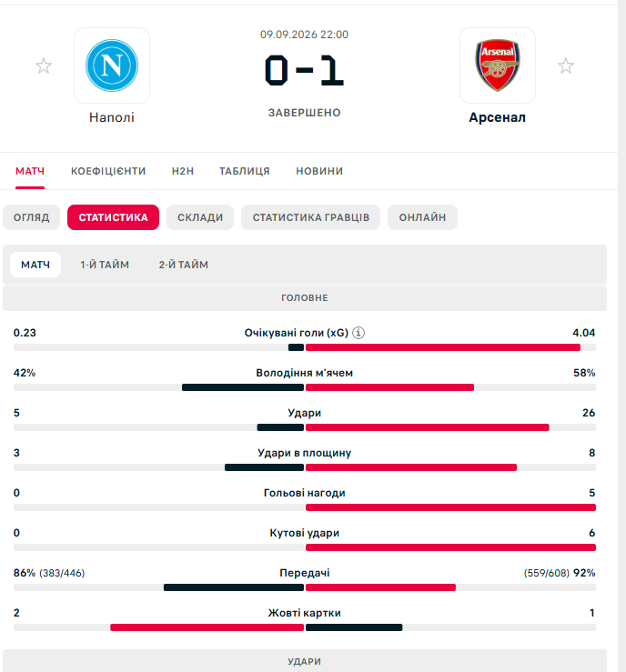Viewport: 626px width, 672px height.
Task: Select the СТАТИСТИКА pill button
Action: pyautogui.click(x=113, y=217)
